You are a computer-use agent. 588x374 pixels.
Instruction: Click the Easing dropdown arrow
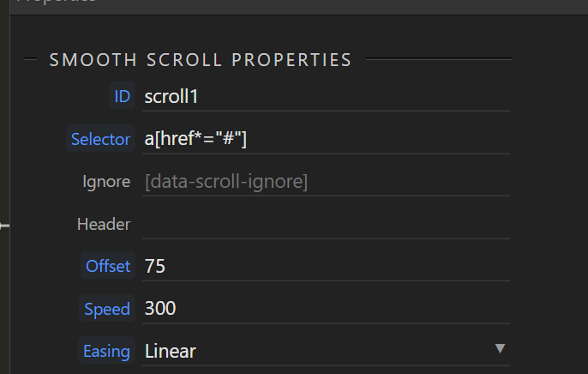(500, 348)
